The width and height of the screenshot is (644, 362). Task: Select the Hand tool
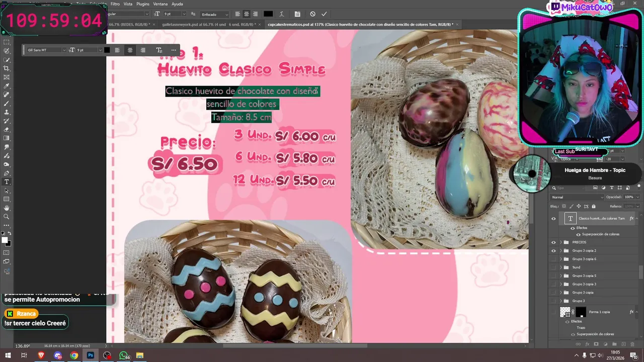(x=7, y=208)
